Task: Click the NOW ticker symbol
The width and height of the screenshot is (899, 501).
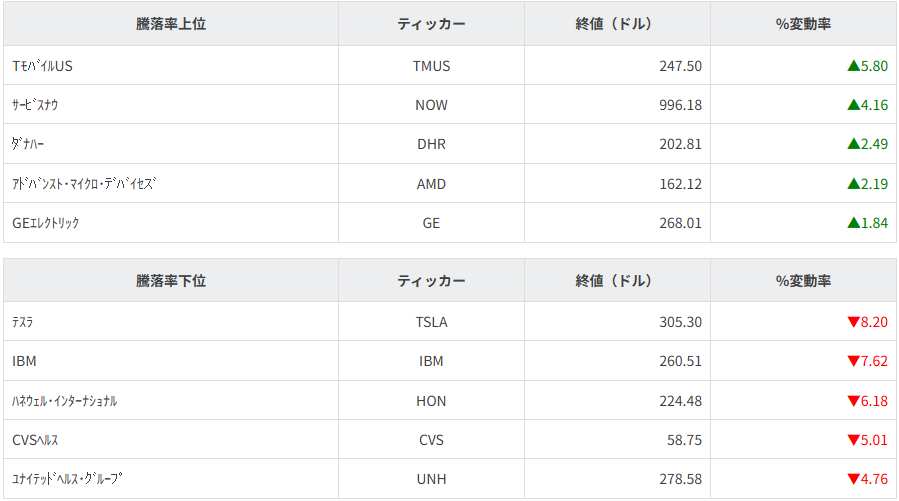Action: 431,105
